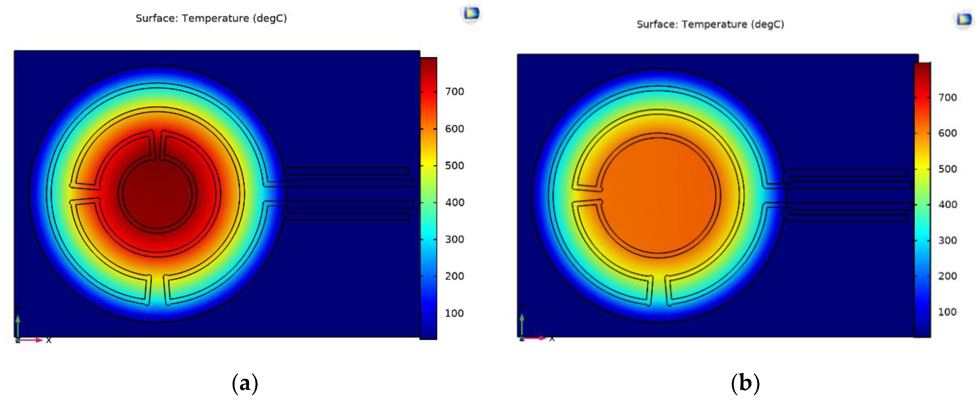Click the COMSOL logo icon above plot (a)

(x=471, y=14)
